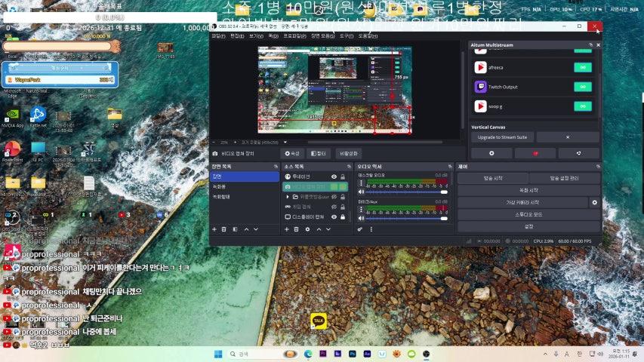Expand the source group folder arrow
This screenshot has width=644, height=362.
[288, 197]
